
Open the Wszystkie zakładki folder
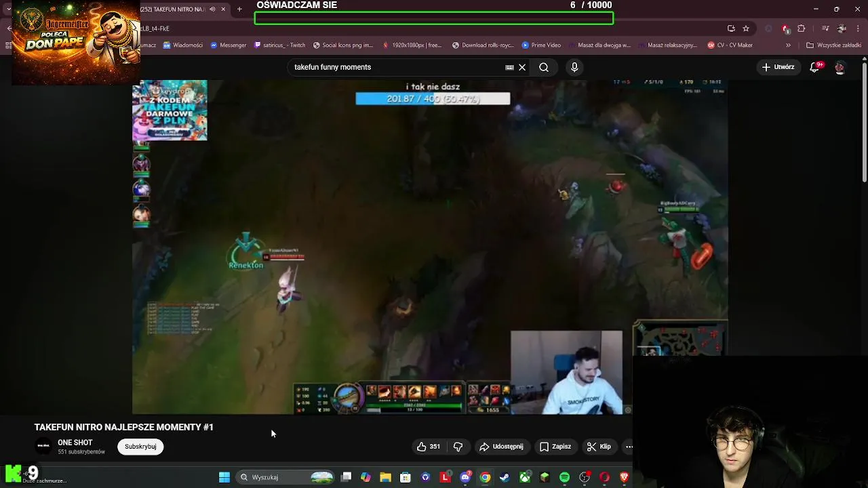833,45
